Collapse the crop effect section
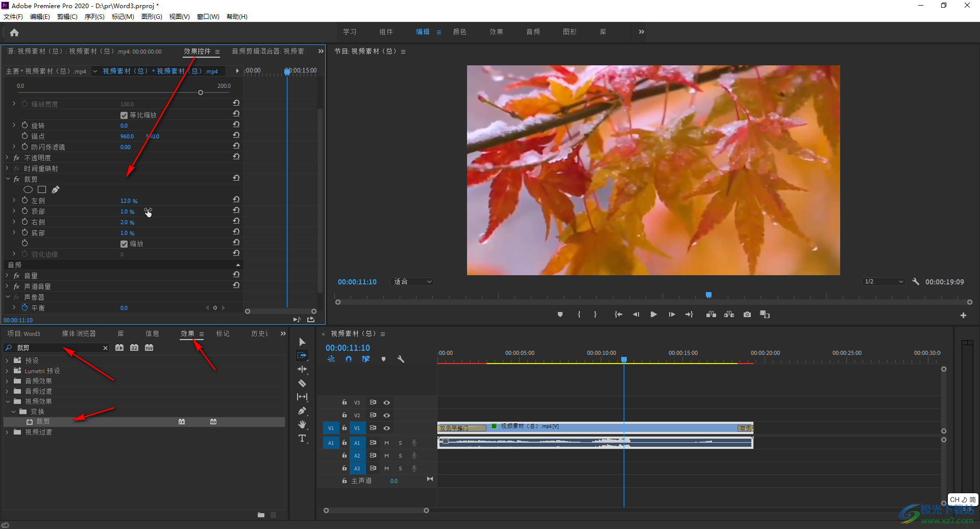The height and width of the screenshot is (529, 980). pos(8,179)
